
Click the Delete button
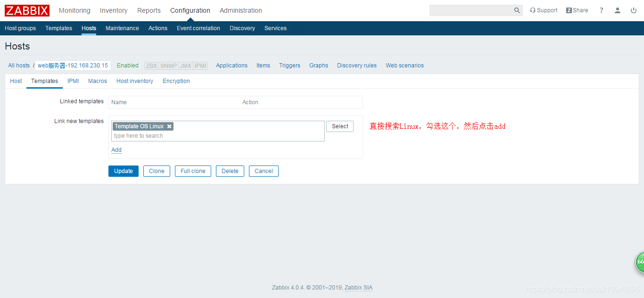[230, 171]
